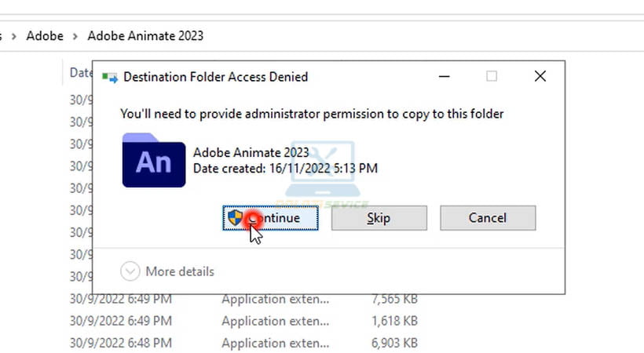Open breadcrumb chevron before Adobe
Screen dimensions: 644x353
[14, 35]
